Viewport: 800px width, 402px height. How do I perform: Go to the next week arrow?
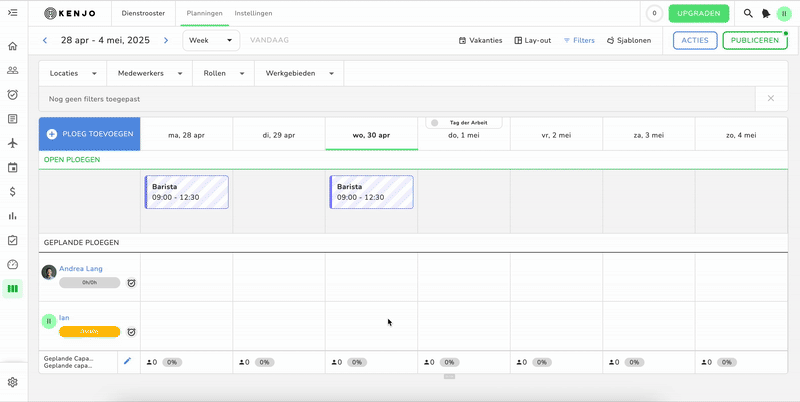[x=166, y=40]
